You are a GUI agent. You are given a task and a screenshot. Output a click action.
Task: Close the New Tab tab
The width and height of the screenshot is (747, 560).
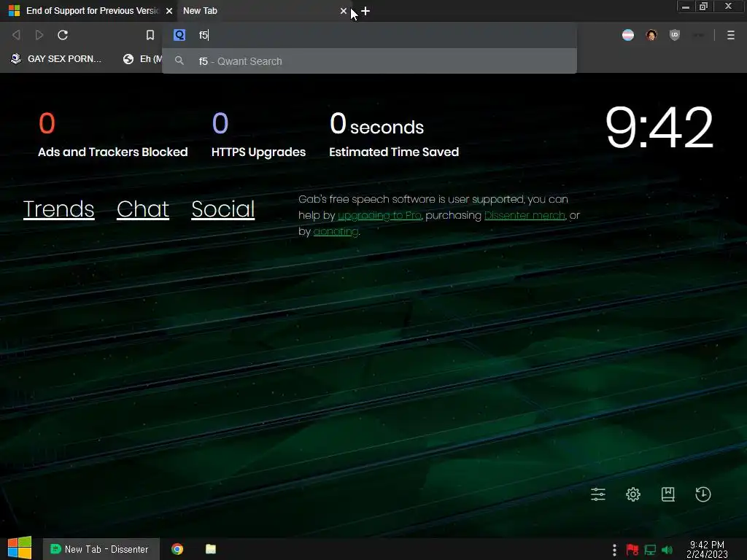344,11
